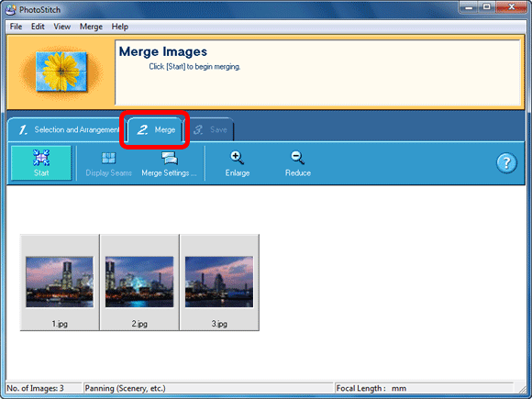532x399 pixels.
Task: Open Merge Settings from the toolbar
Action: (169, 164)
